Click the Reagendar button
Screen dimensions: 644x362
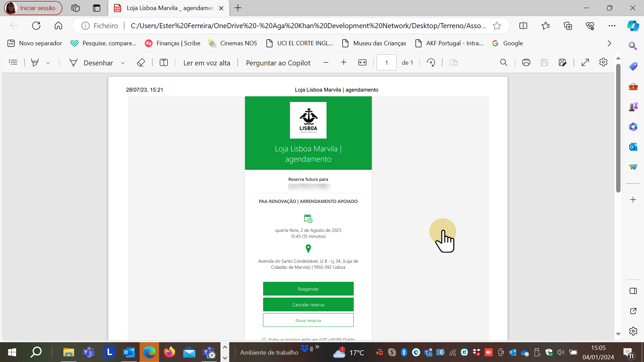pos(308,289)
